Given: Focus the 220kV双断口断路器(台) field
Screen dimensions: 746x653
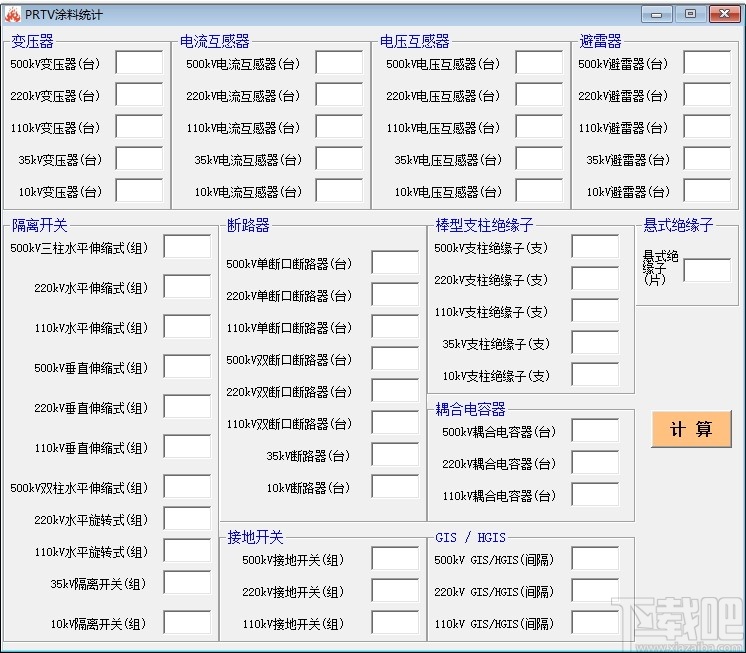Looking at the screenshot, I should [x=395, y=390].
